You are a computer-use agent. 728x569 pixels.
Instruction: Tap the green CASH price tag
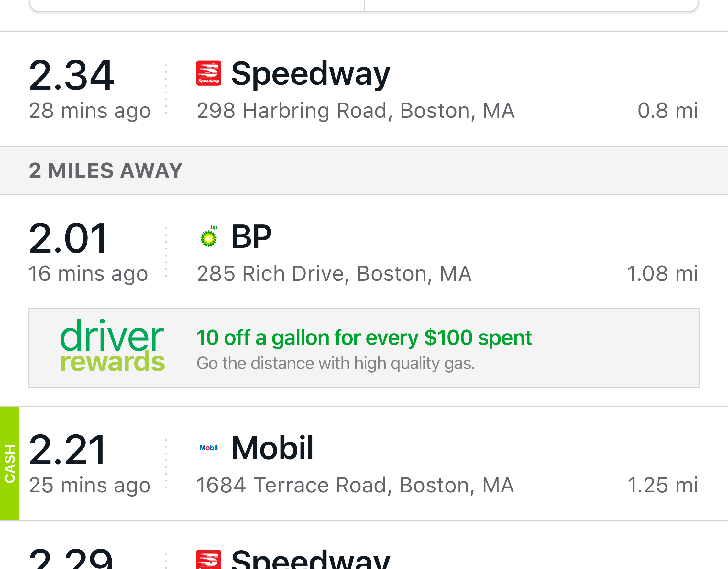click(x=10, y=463)
